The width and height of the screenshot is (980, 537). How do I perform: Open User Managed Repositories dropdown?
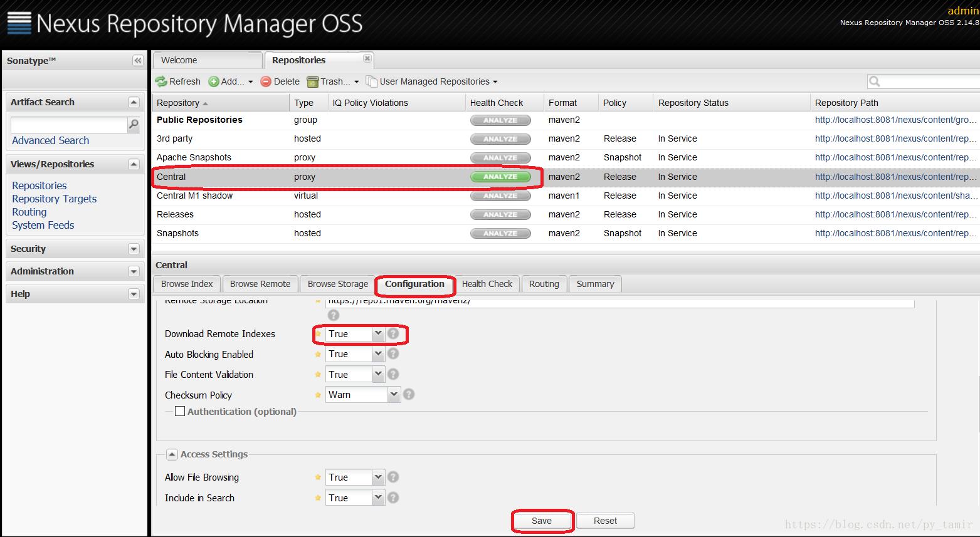(432, 81)
